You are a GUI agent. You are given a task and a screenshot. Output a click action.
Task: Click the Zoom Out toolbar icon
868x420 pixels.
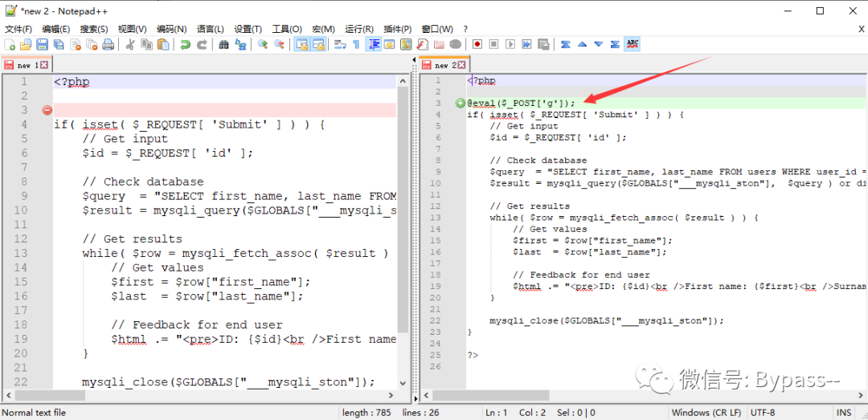click(279, 44)
